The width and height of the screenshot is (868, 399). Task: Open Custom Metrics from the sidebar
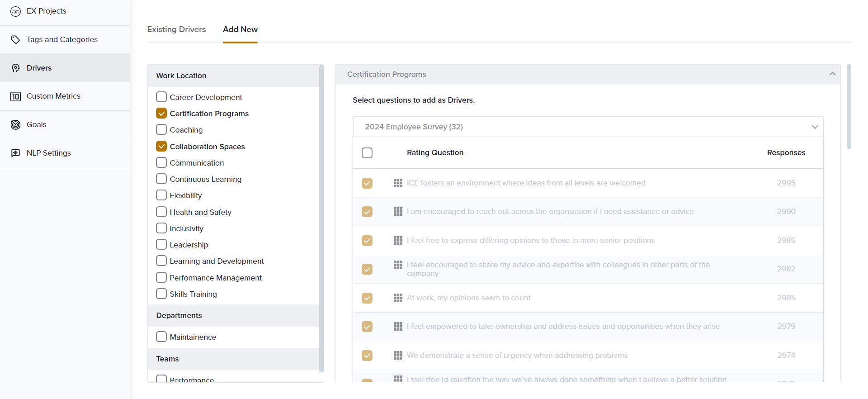[x=53, y=96]
